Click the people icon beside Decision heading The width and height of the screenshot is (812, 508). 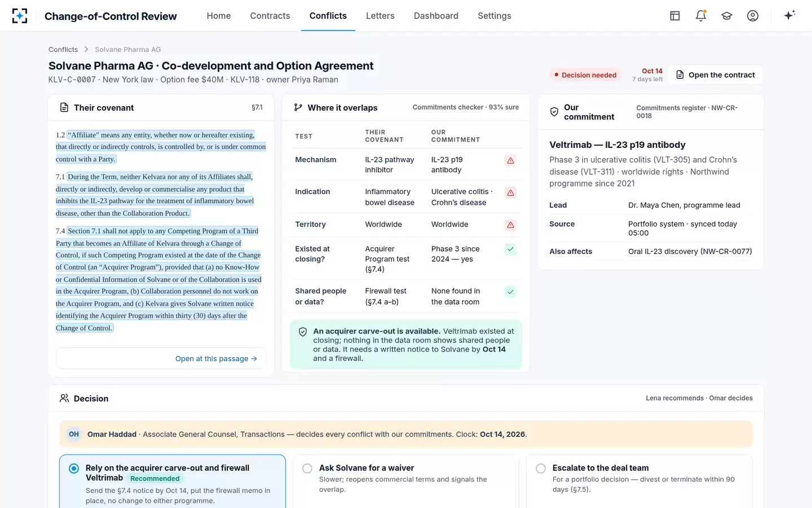[x=64, y=398]
